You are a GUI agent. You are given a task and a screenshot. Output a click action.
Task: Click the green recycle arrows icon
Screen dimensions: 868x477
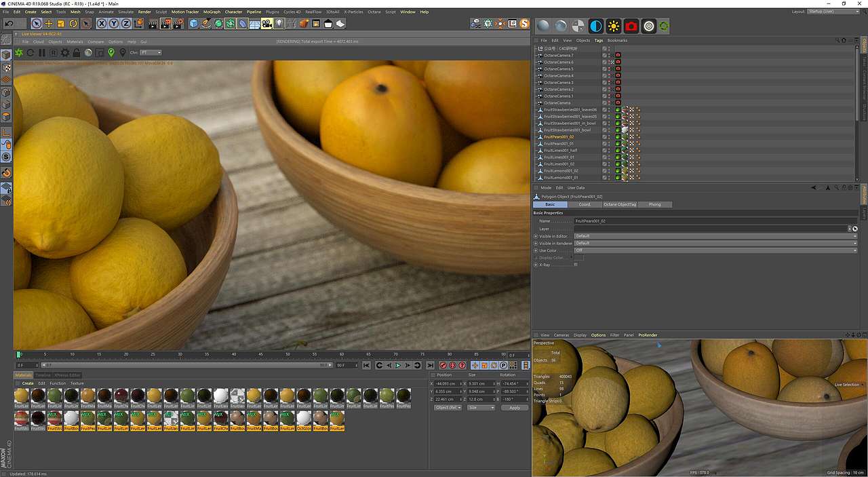665,26
